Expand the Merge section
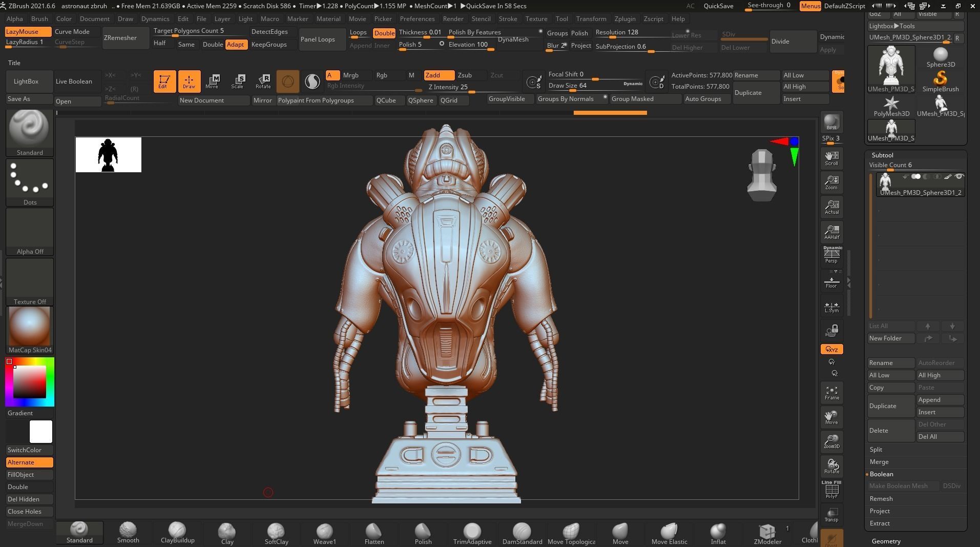This screenshot has width=980, height=547. pos(879,462)
